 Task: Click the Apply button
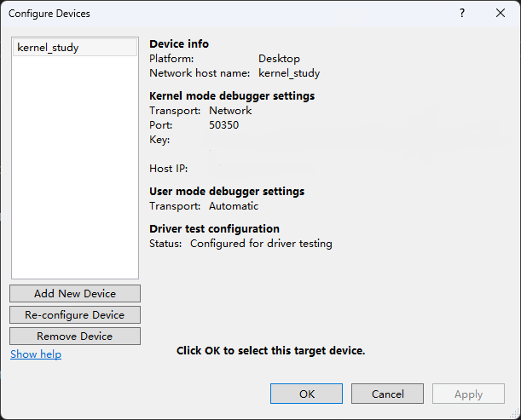[468, 394]
